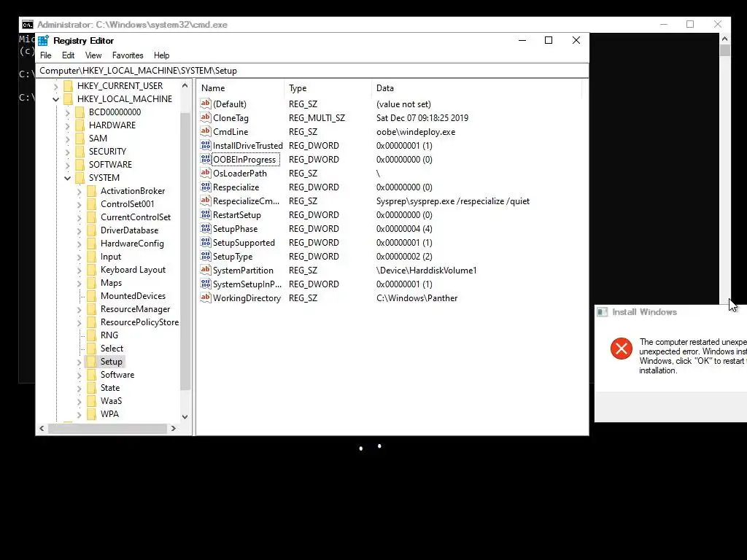Click the WorkingDirectory string icon

tap(205, 297)
